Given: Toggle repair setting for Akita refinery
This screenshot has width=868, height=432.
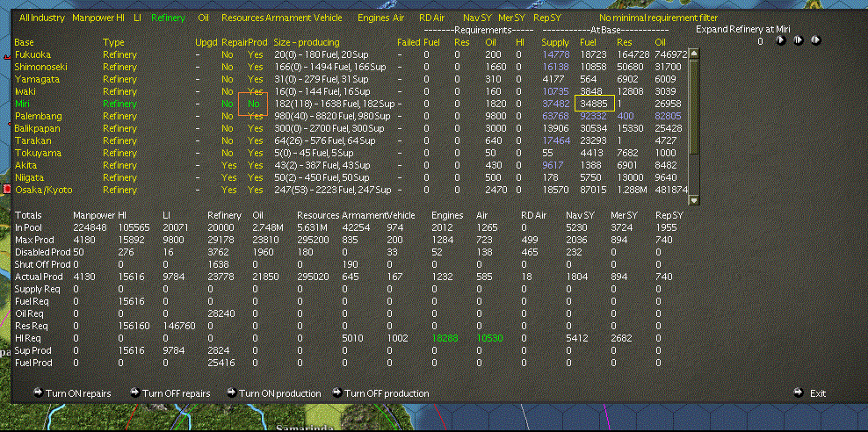Looking at the screenshot, I should pyautogui.click(x=229, y=165).
